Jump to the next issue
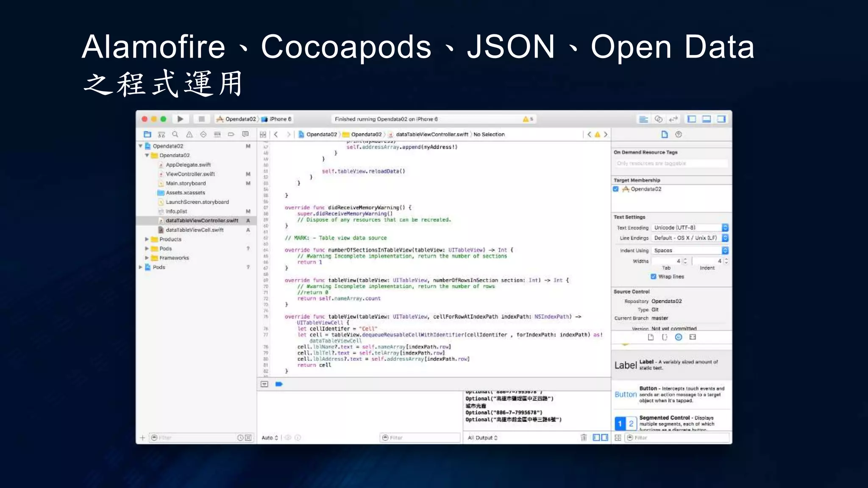This screenshot has width=868, height=488. 606,134
